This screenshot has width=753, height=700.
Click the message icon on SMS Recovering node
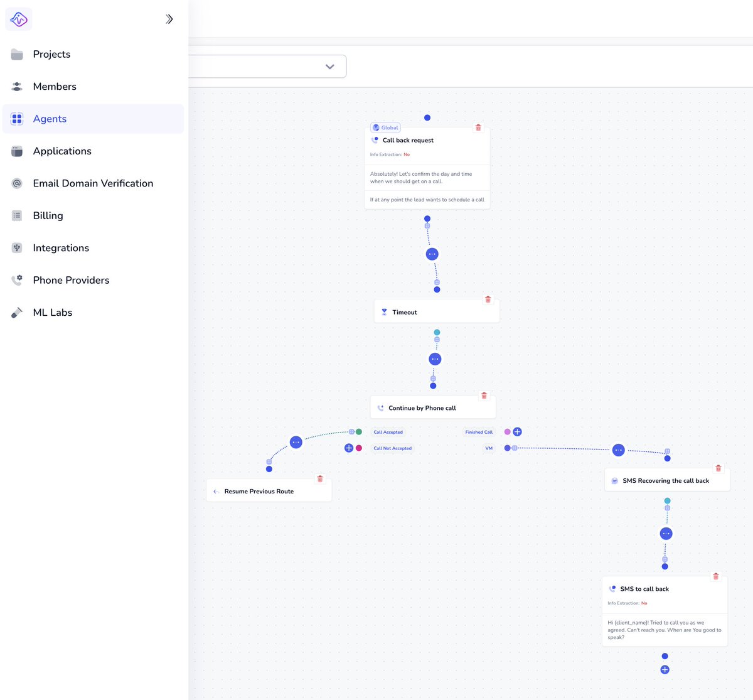point(614,481)
